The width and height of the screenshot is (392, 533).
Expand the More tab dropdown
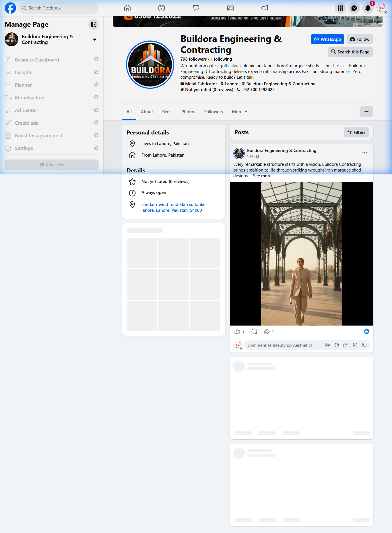click(x=240, y=112)
